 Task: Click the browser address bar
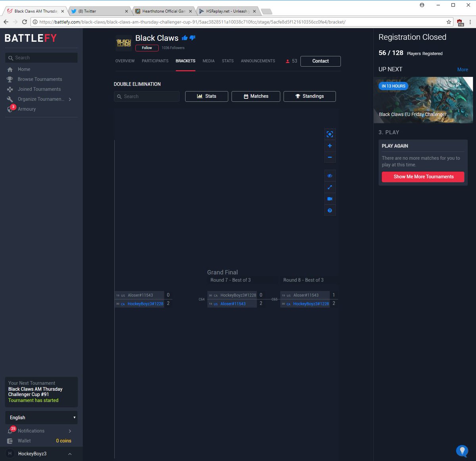(x=242, y=22)
